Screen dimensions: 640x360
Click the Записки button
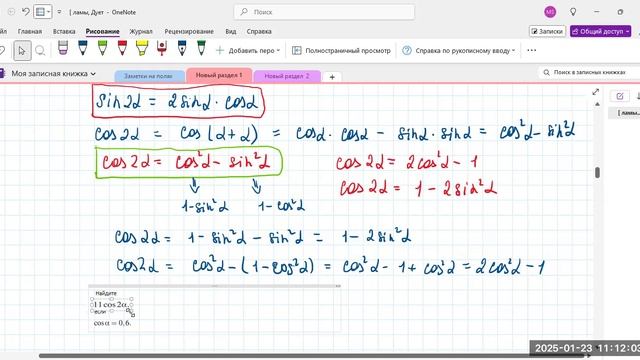[x=547, y=31]
